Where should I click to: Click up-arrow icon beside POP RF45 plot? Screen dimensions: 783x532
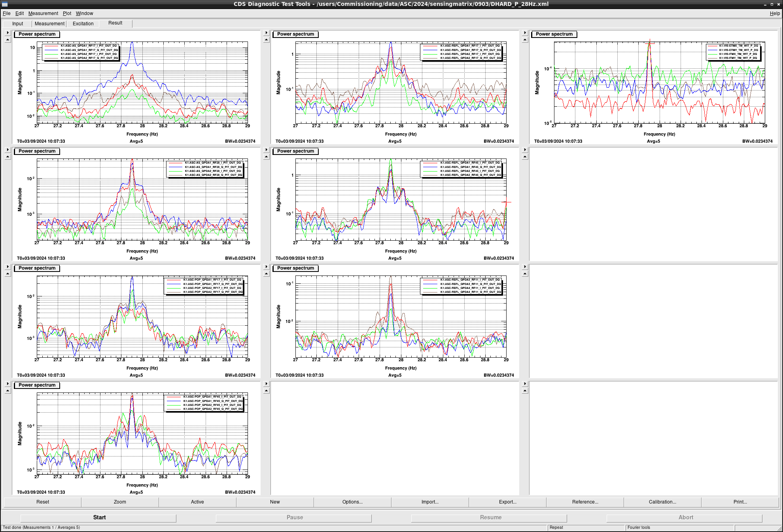coord(8,391)
